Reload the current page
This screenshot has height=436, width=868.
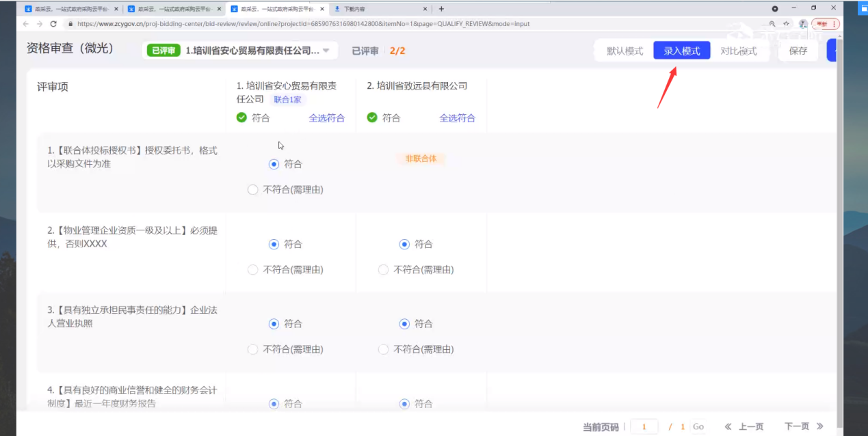coord(53,24)
